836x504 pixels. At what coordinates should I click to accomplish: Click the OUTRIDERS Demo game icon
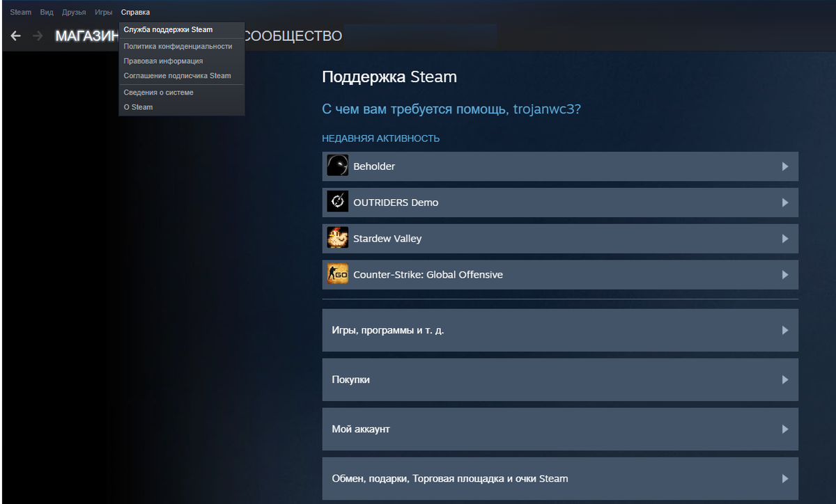(338, 203)
